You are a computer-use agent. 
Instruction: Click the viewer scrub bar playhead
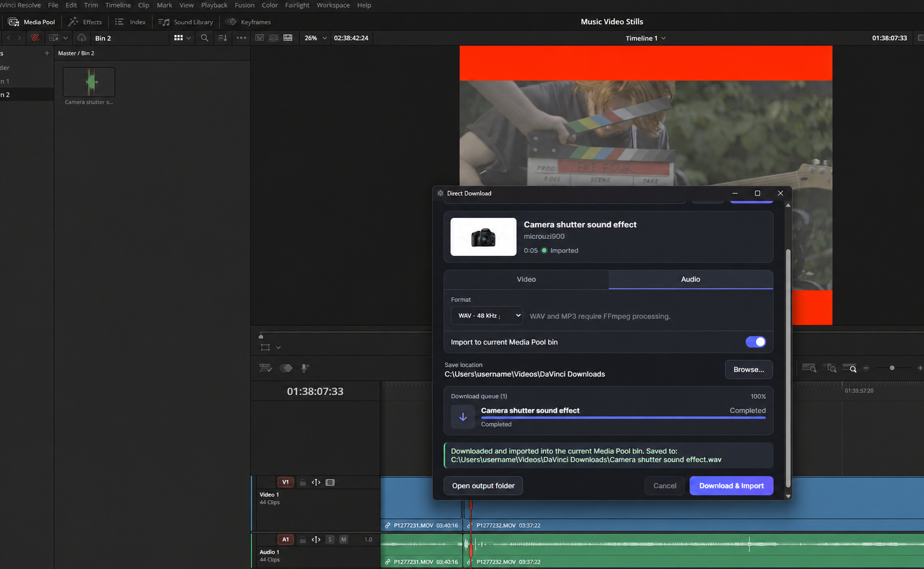pos(261,335)
